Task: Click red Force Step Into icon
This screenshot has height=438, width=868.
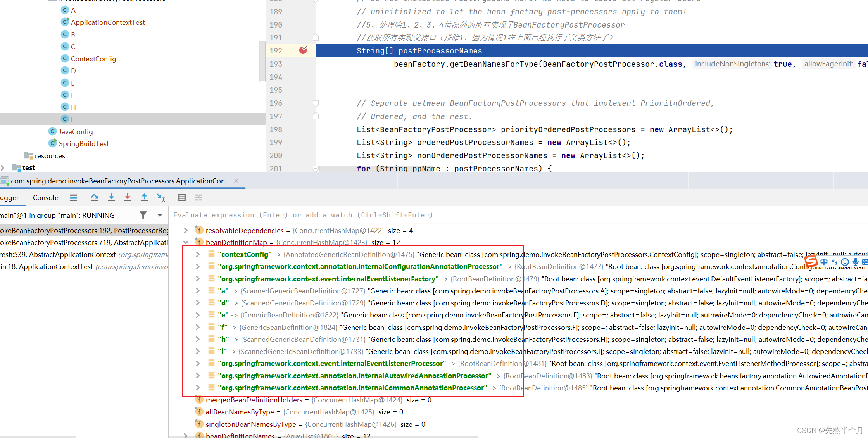Action: [x=128, y=198]
